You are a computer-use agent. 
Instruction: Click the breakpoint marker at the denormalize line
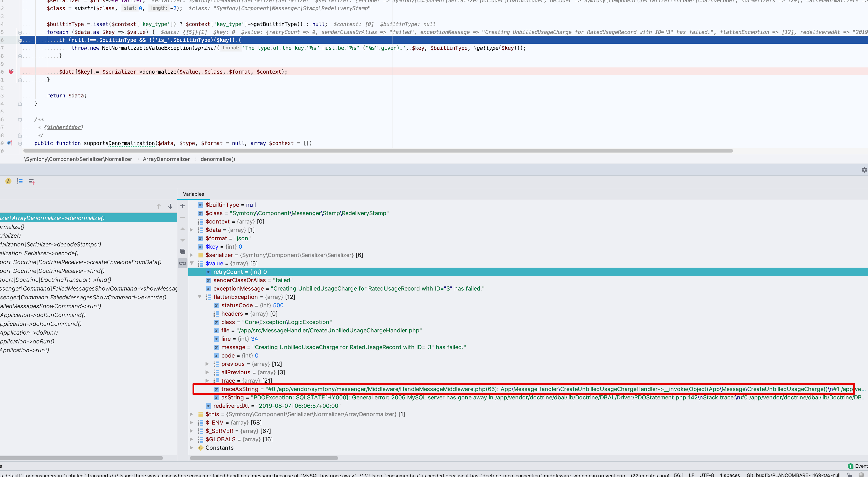[x=11, y=71]
